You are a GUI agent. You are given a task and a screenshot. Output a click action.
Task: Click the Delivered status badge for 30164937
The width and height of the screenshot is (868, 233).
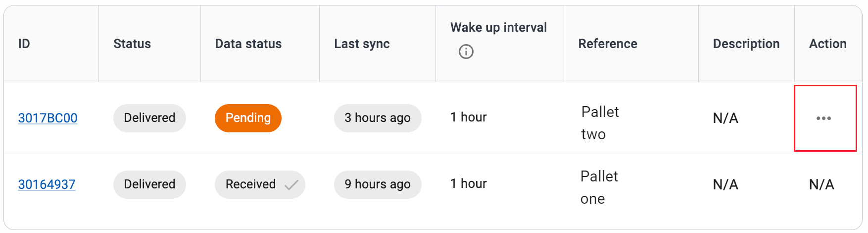149,184
